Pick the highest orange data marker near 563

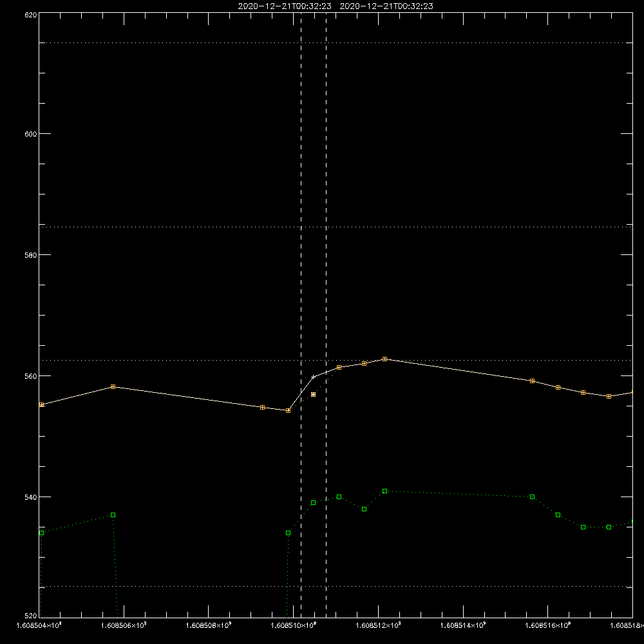(385, 359)
